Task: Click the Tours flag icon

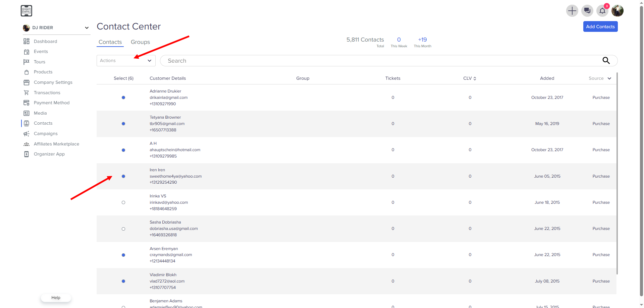Action: click(x=26, y=62)
